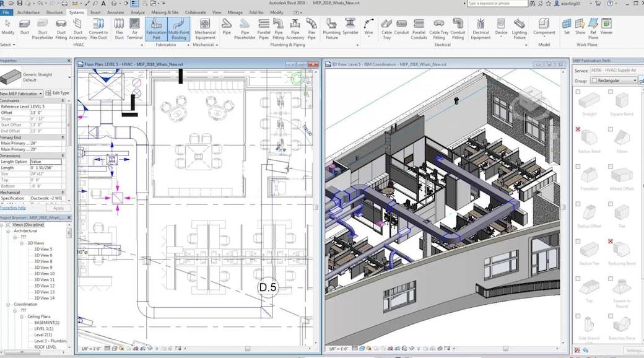Click the Modify arrow tool
This screenshot has height=358, width=644.
[x=7, y=27]
